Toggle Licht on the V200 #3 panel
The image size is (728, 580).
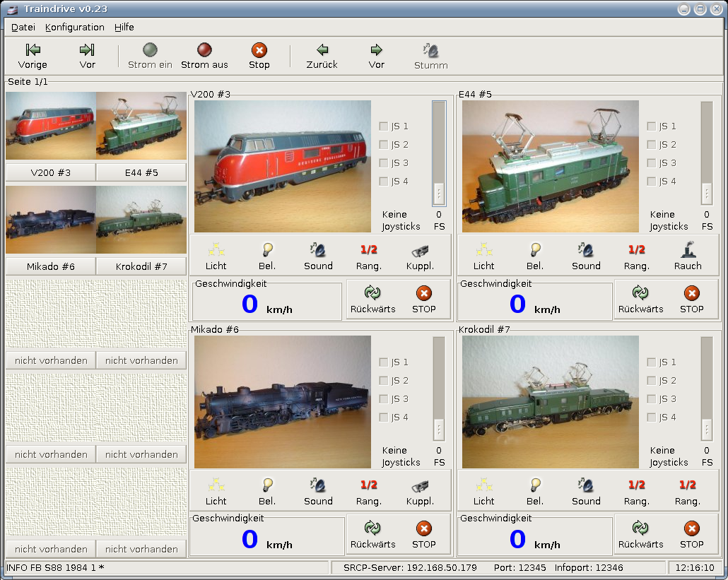tap(216, 250)
